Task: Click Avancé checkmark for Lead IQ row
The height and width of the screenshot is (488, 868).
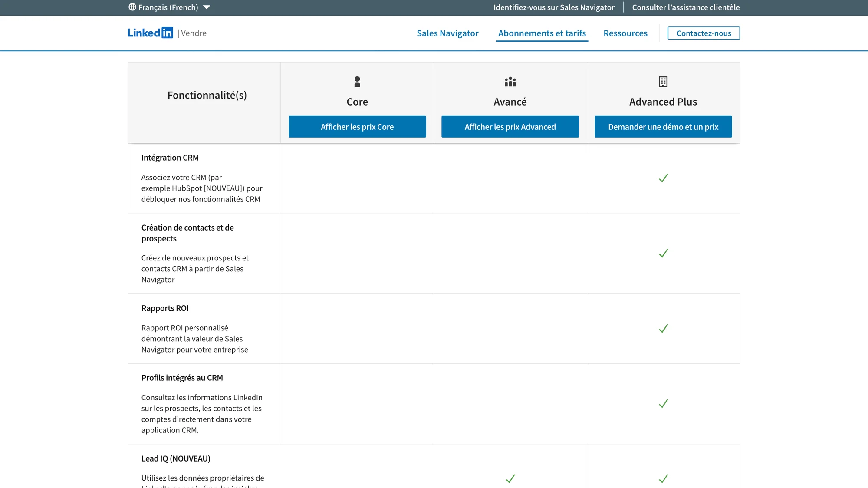Action: [x=510, y=478]
